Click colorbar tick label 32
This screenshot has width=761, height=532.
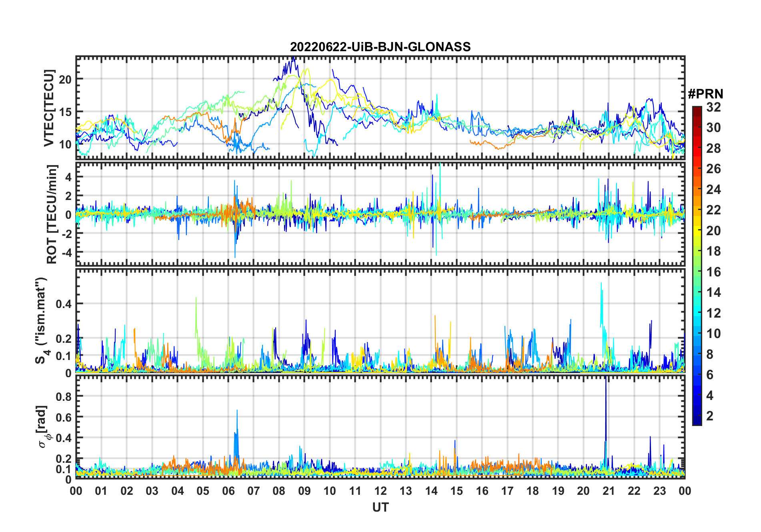pos(713,107)
